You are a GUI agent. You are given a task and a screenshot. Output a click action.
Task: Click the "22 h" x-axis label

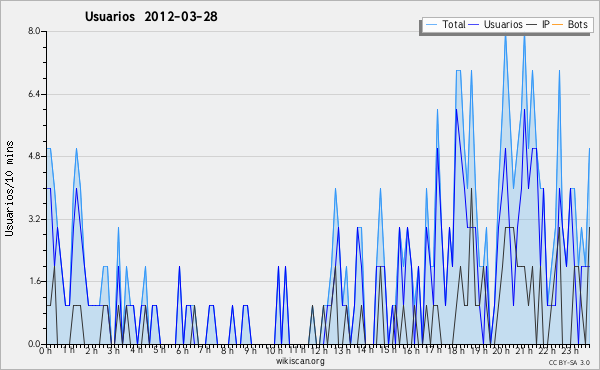(547, 350)
